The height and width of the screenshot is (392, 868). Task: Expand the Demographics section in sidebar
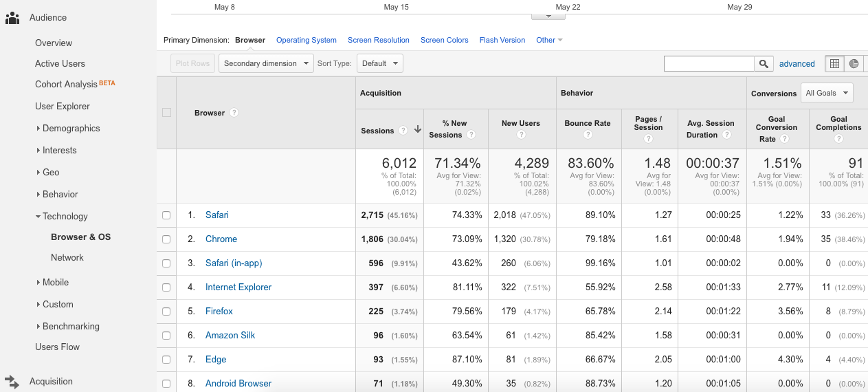[71, 129]
